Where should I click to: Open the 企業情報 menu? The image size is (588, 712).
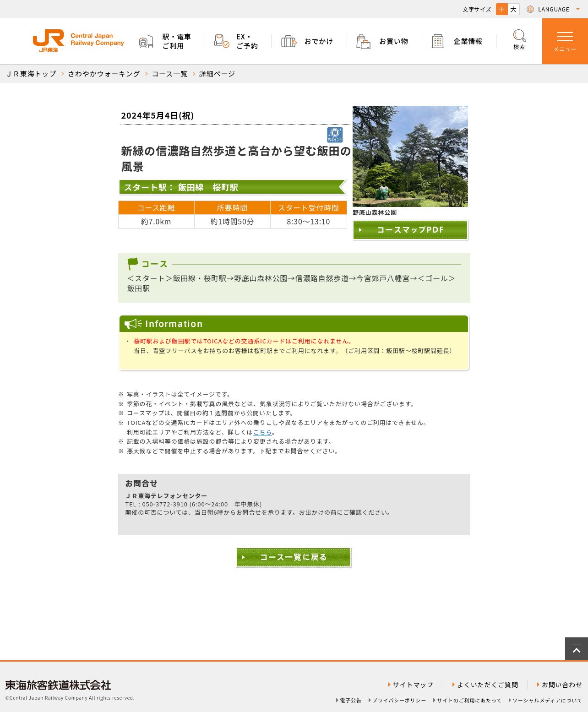[x=468, y=41]
